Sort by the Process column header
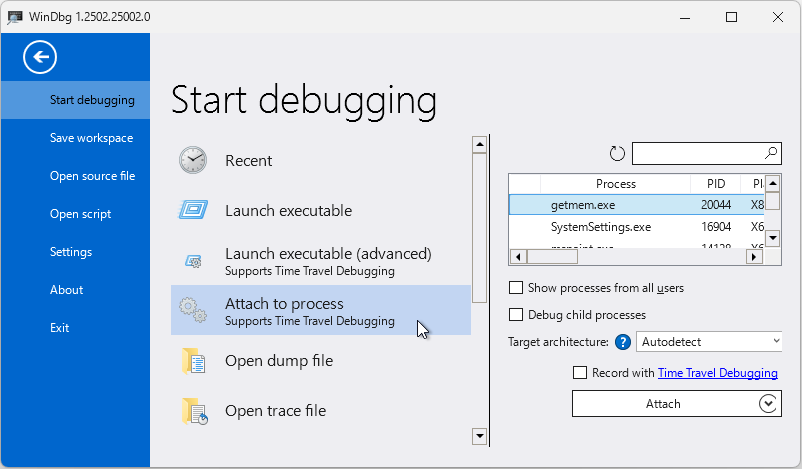802x469 pixels. 615,184
